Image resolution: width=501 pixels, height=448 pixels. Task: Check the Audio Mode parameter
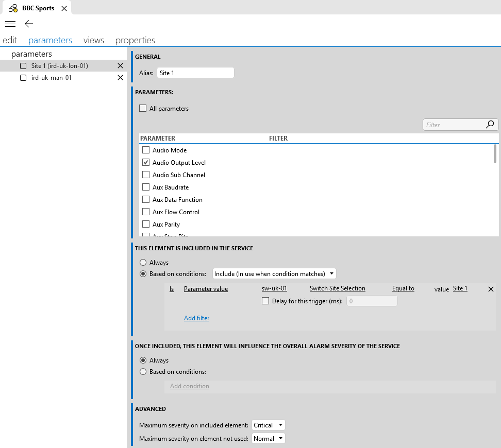point(146,150)
